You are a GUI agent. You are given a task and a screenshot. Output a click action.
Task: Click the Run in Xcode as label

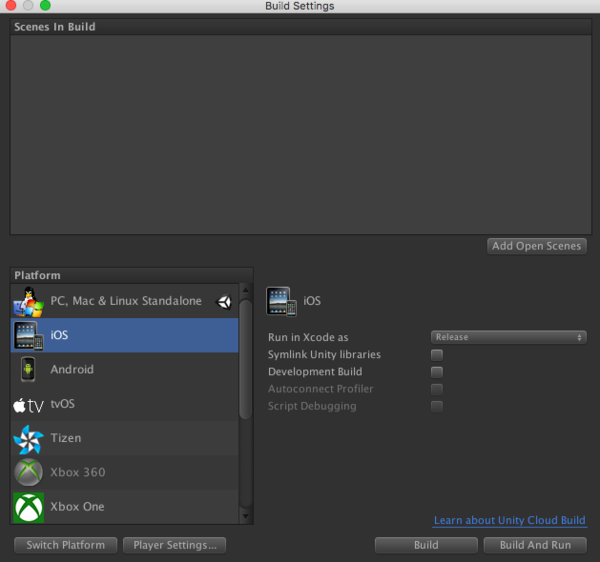point(308,337)
